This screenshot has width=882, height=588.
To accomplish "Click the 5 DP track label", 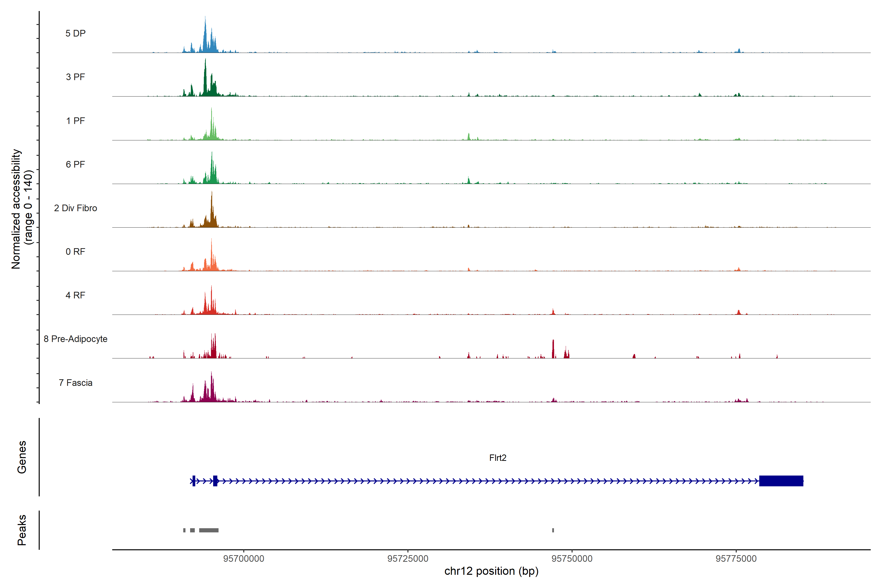I will pos(75,33).
